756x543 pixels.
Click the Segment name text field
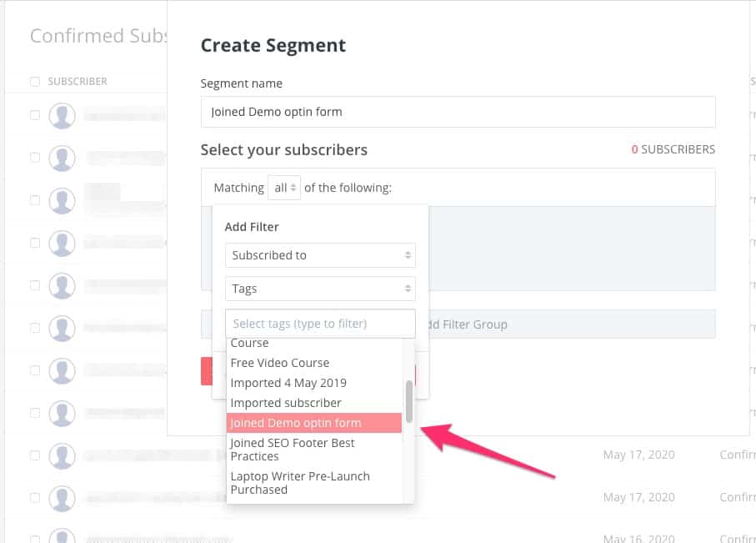click(x=458, y=112)
